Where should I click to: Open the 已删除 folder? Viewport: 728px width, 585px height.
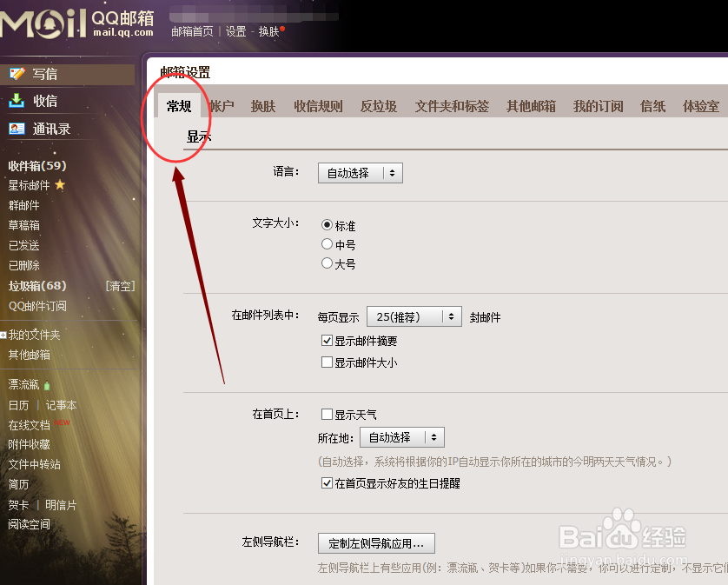(x=23, y=265)
